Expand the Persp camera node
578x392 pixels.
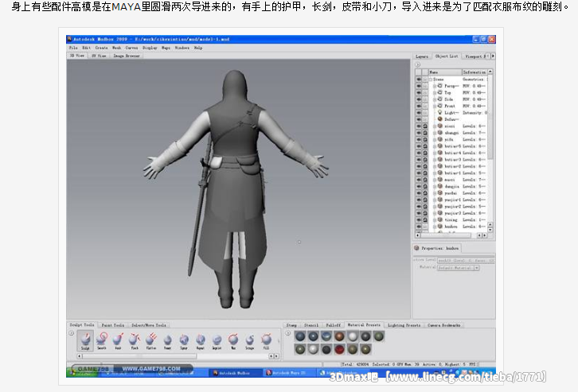(x=435, y=86)
